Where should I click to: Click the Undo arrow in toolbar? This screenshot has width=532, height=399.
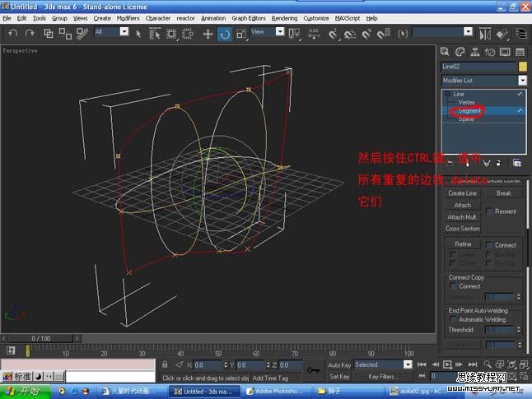13,33
